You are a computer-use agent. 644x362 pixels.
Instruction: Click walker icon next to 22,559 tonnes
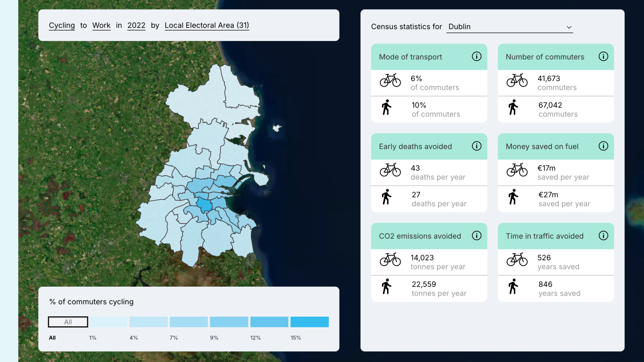(x=386, y=286)
